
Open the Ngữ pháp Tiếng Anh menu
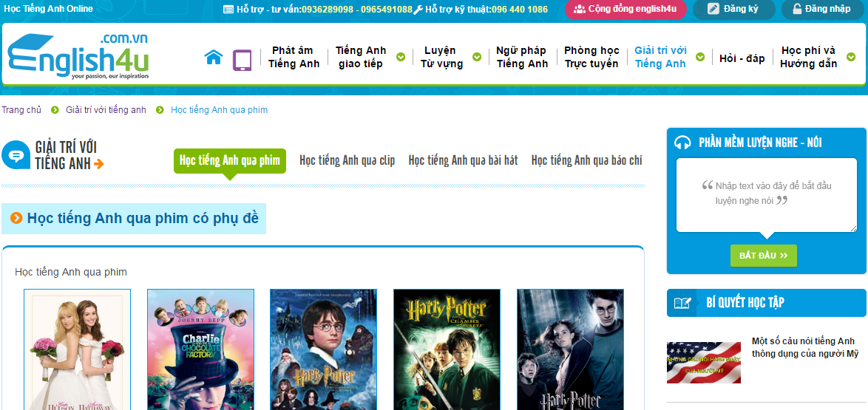click(522, 57)
